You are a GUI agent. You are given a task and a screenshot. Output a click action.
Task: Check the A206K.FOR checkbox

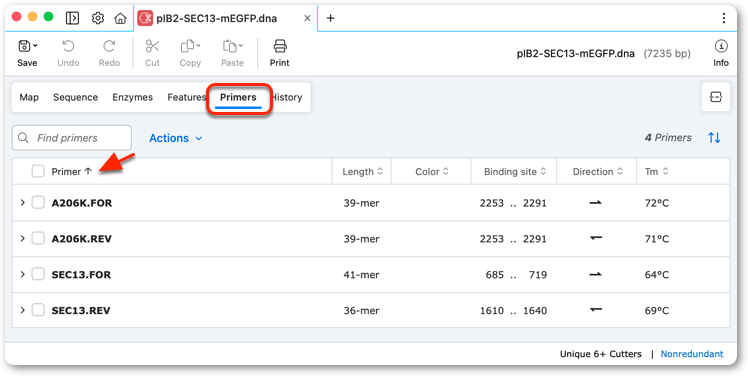38,203
